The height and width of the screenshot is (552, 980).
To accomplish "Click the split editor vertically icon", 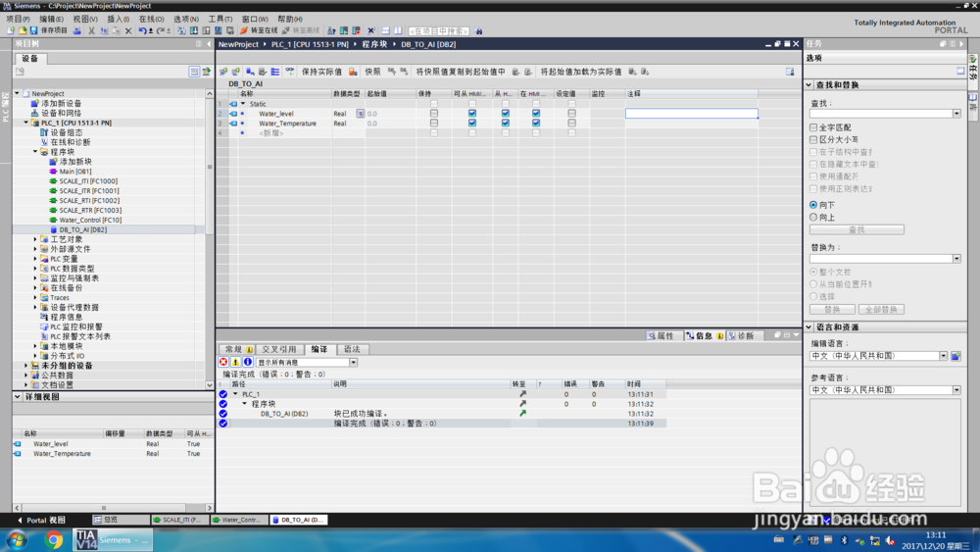I will coord(398,30).
